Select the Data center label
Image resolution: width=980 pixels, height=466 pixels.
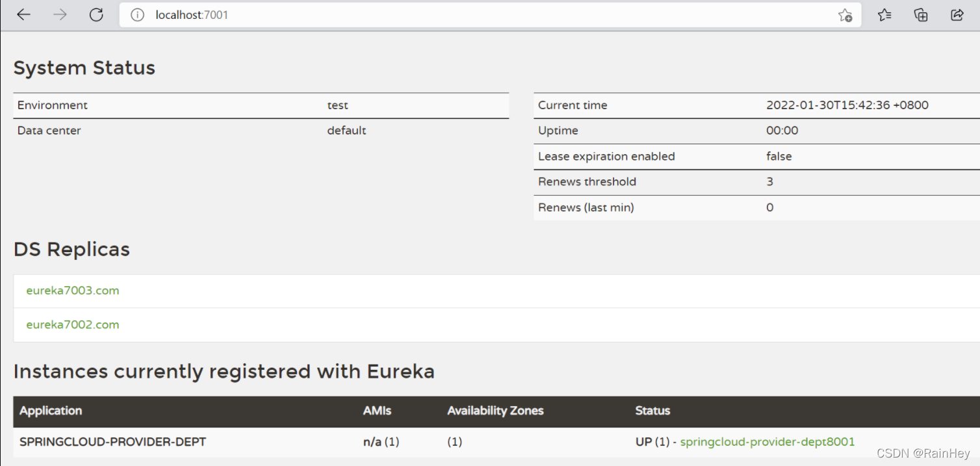point(49,131)
